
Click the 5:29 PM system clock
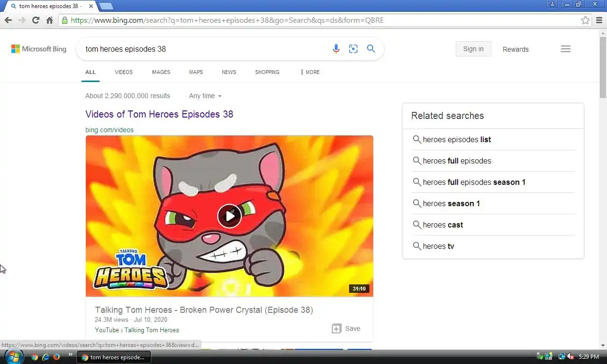(x=589, y=357)
